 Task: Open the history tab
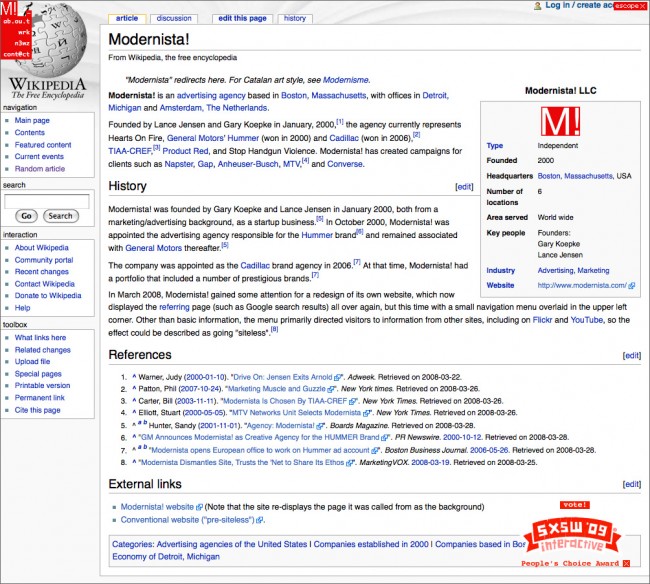click(295, 18)
